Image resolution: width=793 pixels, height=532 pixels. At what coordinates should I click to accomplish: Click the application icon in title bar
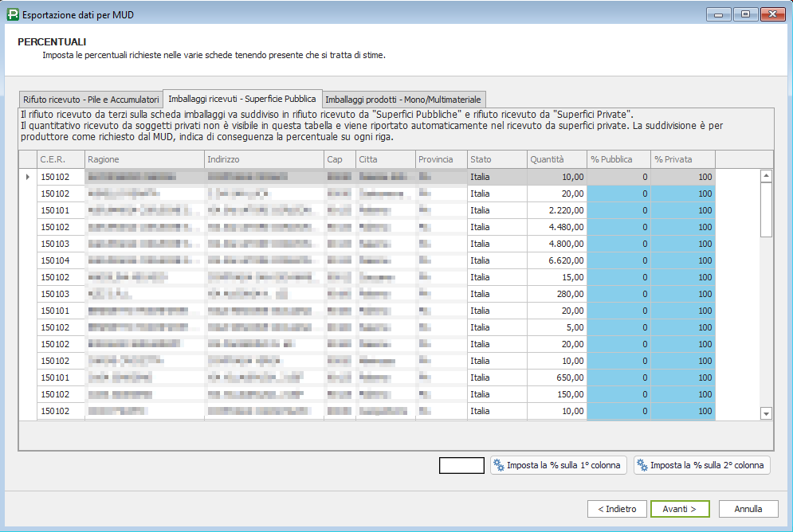pyautogui.click(x=12, y=14)
